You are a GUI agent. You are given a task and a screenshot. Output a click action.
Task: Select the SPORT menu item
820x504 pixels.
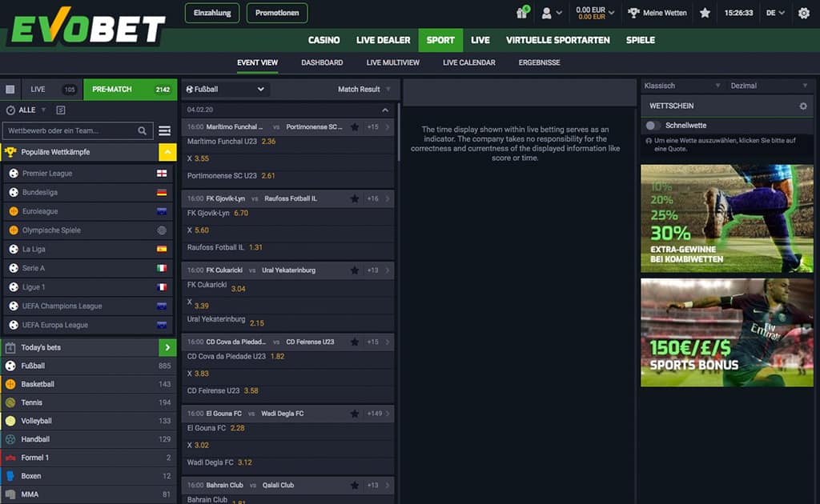point(440,40)
